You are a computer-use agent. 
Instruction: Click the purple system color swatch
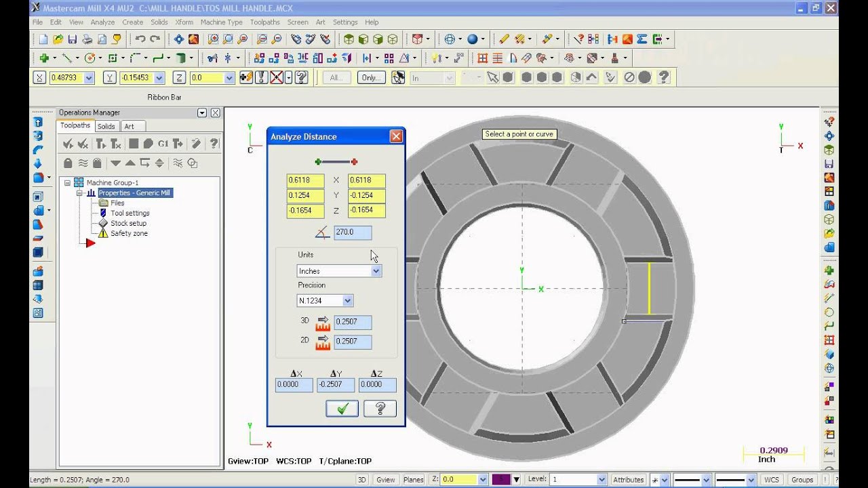[x=501, y=479]
